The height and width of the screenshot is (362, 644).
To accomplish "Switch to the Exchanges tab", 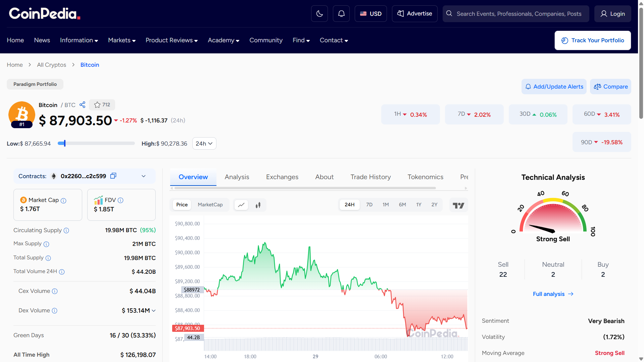I will 282,177.
